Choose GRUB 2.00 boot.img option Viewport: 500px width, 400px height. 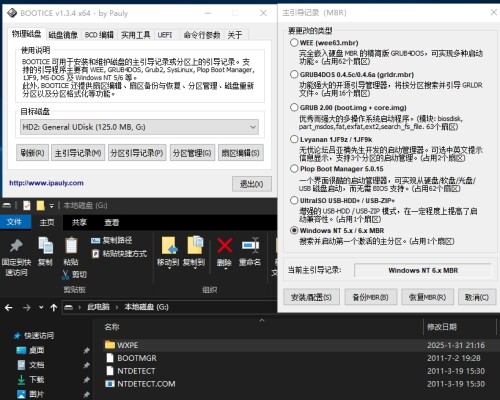pyautogui.click(x=294, y=107)
